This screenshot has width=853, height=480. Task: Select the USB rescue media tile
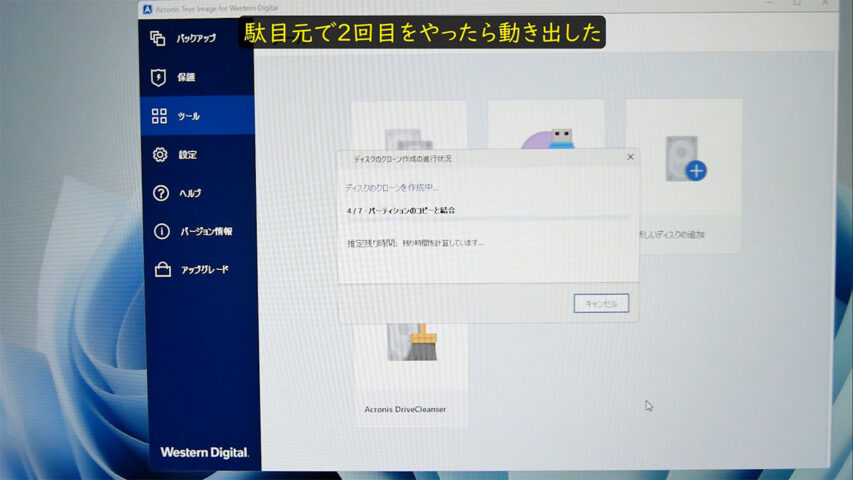[x=546, y=125]
